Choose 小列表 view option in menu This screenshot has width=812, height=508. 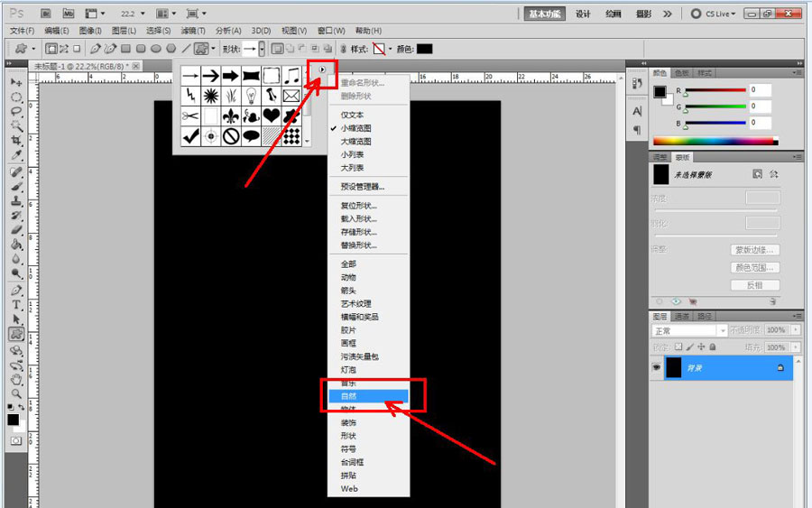(x=352, y=154)
